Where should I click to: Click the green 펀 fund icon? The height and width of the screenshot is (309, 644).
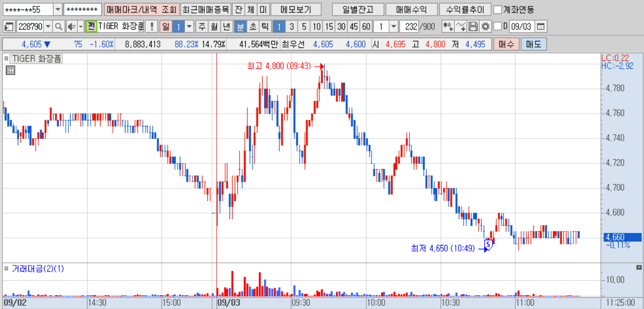(x=91, y=27)
